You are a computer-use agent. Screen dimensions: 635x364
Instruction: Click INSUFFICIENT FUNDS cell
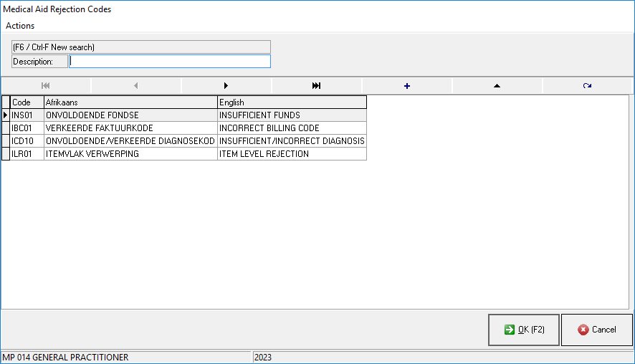pyautogui.click(x=292, y=115)
